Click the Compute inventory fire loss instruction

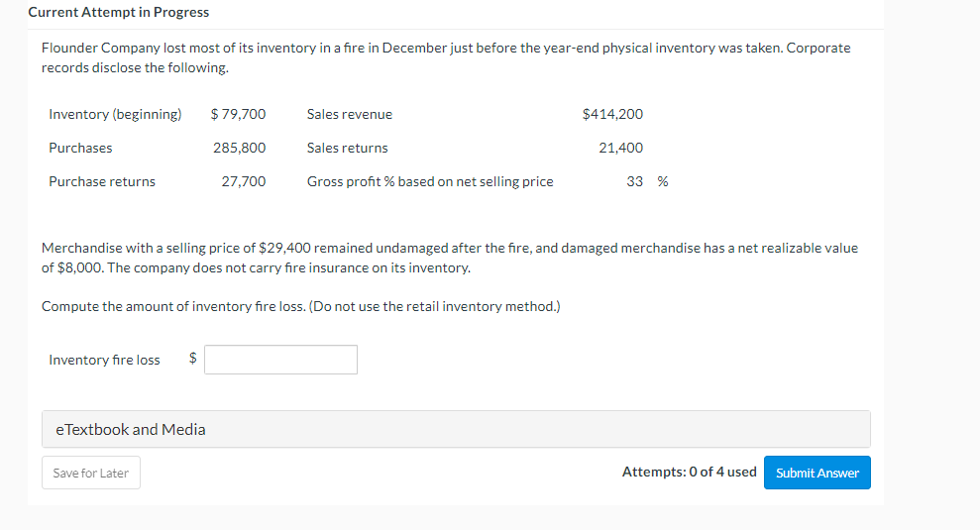pyautogui.click(x=300, y=306)
